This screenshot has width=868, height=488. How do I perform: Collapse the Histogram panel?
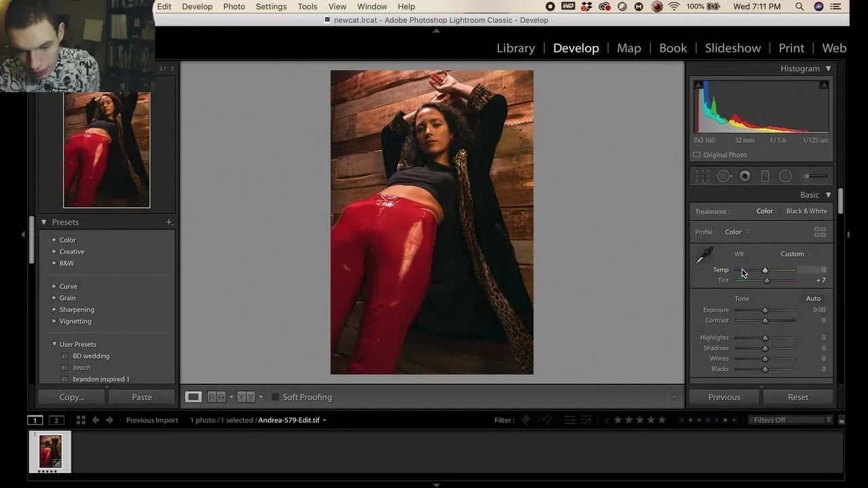tap(828, 68)
